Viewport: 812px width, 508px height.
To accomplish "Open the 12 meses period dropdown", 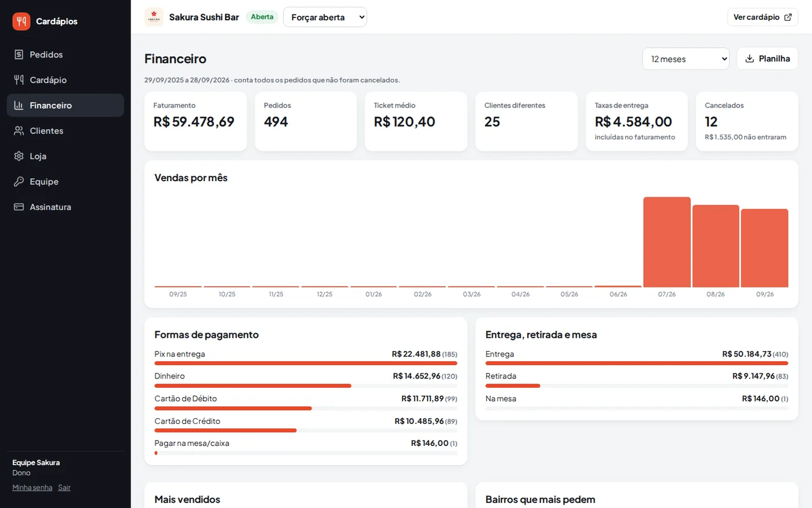I will pyautogui.click(x=686, y=59).
